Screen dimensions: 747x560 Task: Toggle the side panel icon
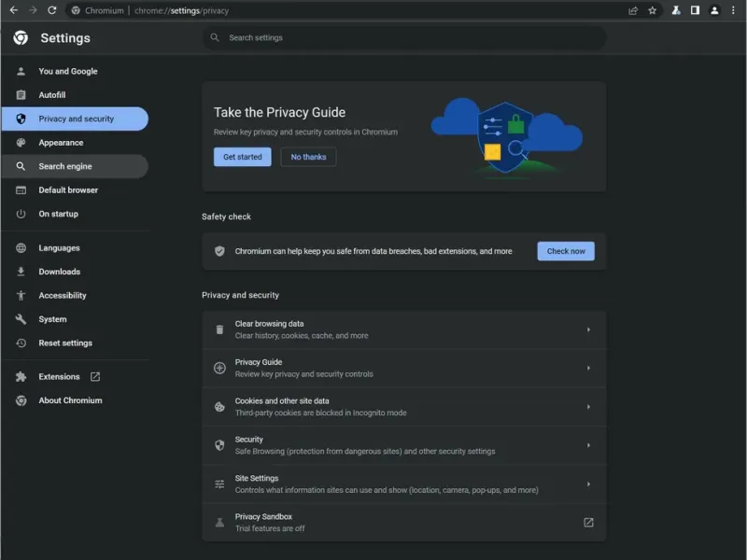(695, 10)
